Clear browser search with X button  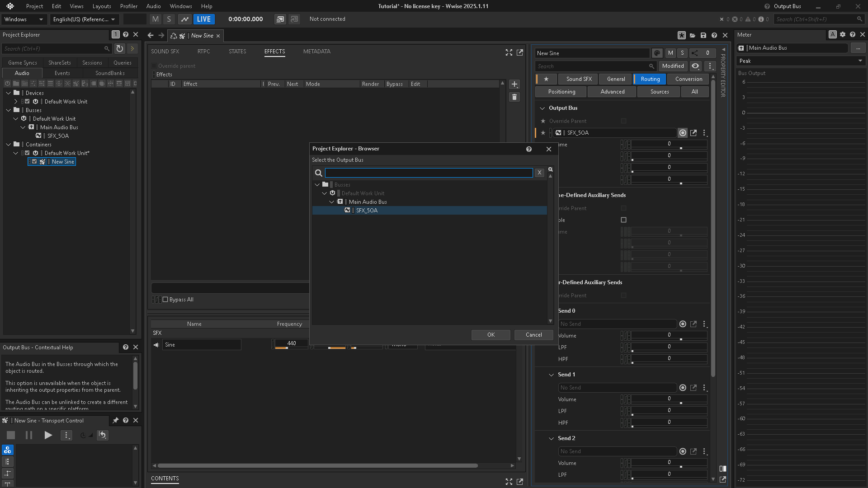pos(539,173)
